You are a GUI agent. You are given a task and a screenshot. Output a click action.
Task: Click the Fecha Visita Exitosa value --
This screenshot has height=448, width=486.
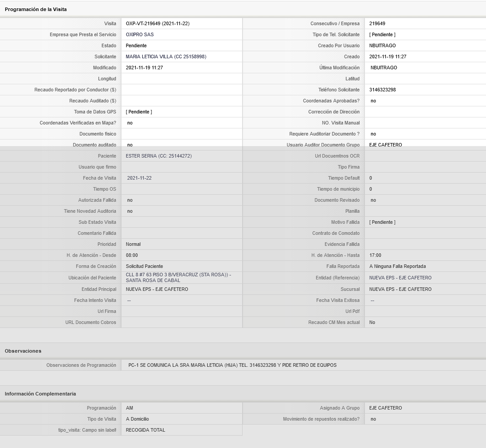click(x=372, y=300)
